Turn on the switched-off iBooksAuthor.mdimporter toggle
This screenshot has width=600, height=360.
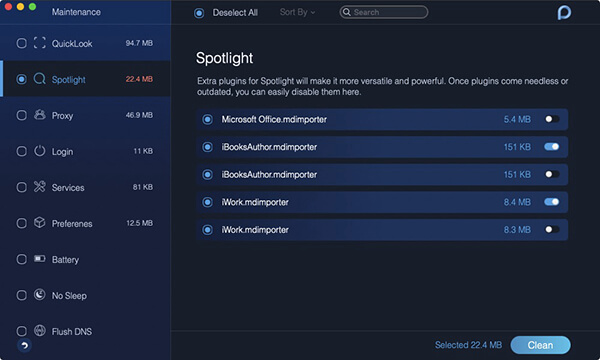pos(552,174)
